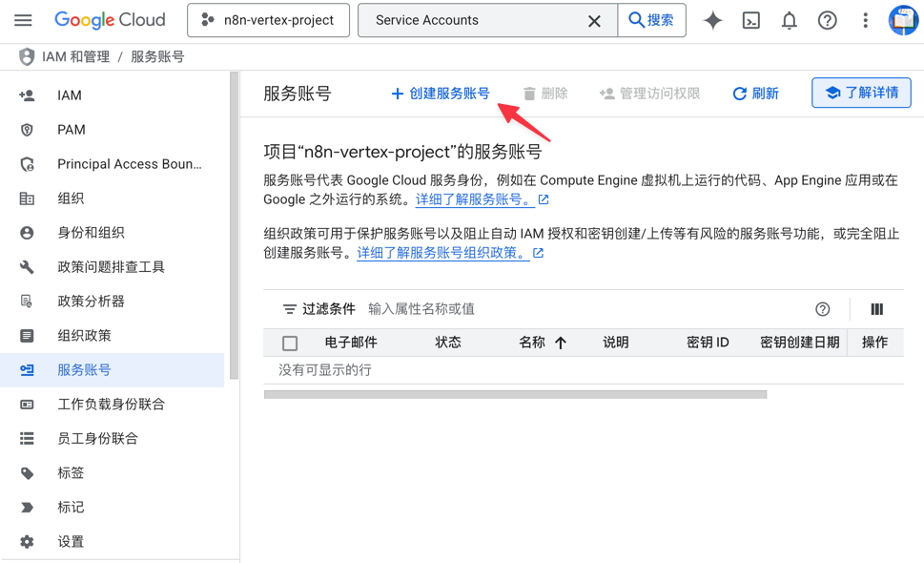Click the filter help question icon
924x563 pixels.
[822, 309]
